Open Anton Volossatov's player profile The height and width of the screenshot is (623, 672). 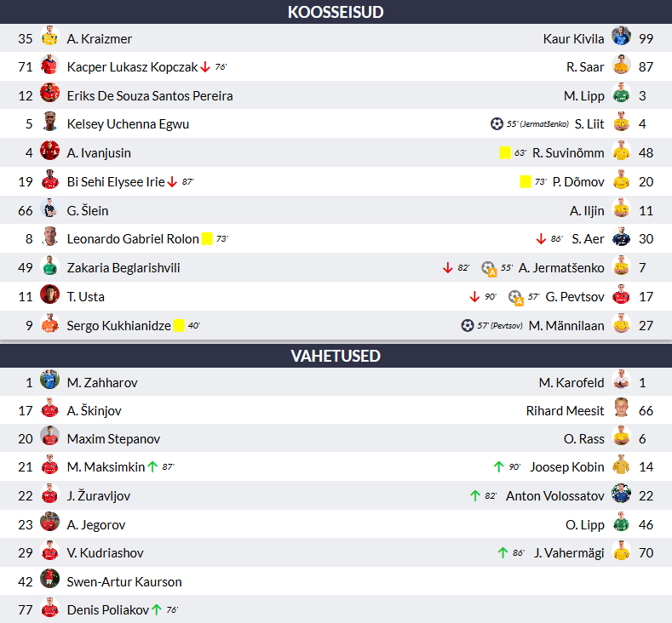(x=555, y=496)
